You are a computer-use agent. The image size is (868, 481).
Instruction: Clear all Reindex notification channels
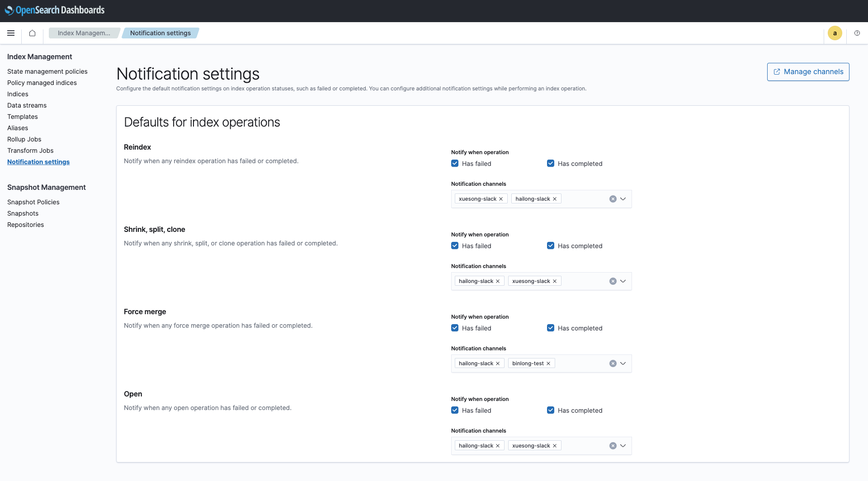(613, 199)
